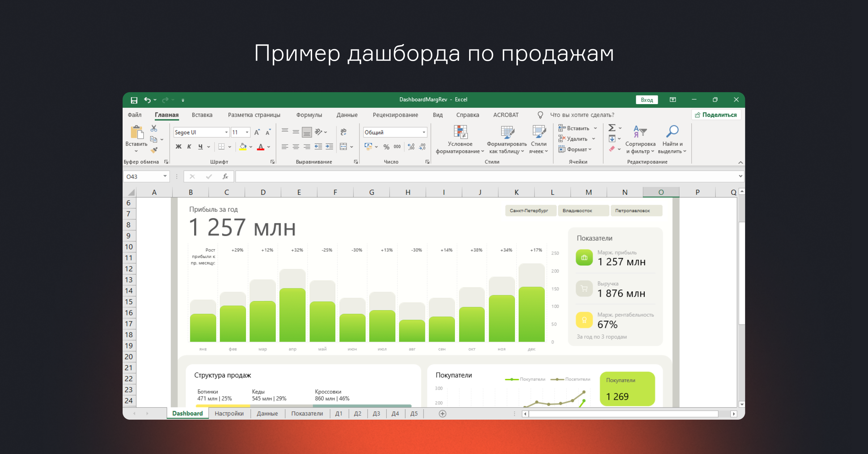Select the Format Painter brush icon
This screenshot has height=454, width=868.
[154, 150]
